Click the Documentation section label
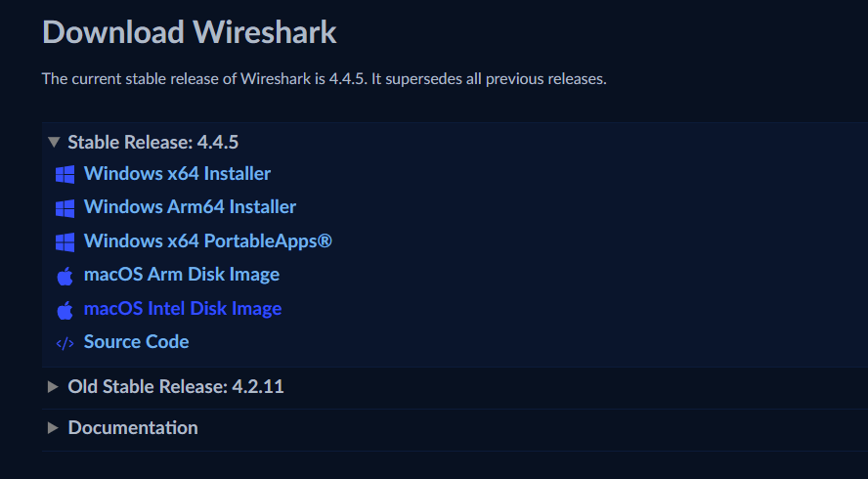The width and height of the screenshot is (868, 479). 132,428
